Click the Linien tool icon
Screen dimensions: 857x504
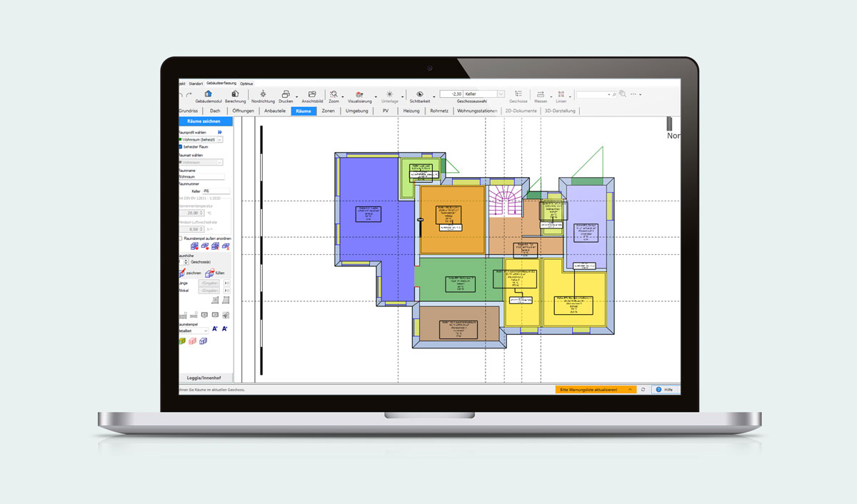tap(561, 94)
